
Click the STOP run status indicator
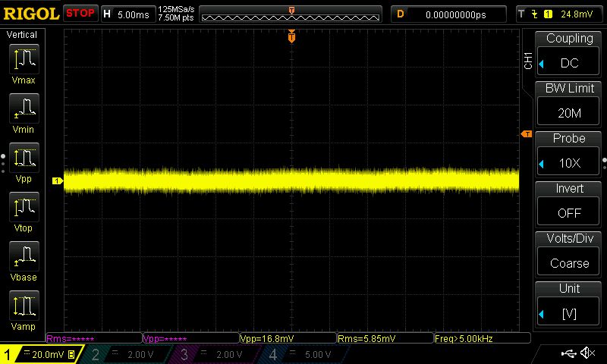click(80, 14)
